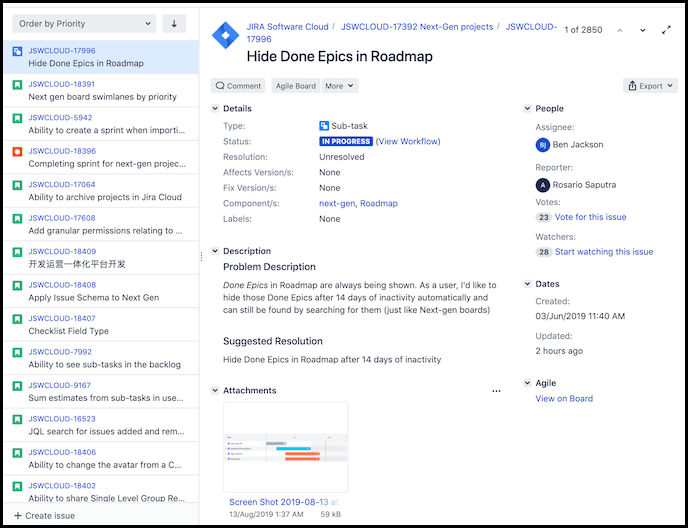
Task: Go to previous issue with up chevron
Action: point(620,30)
